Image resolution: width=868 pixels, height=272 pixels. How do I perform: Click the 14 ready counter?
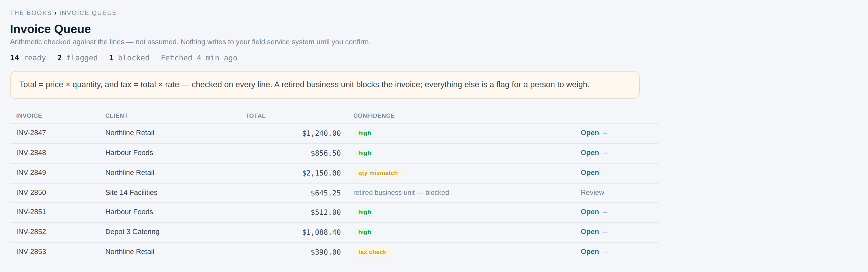(x=28, y=58)
